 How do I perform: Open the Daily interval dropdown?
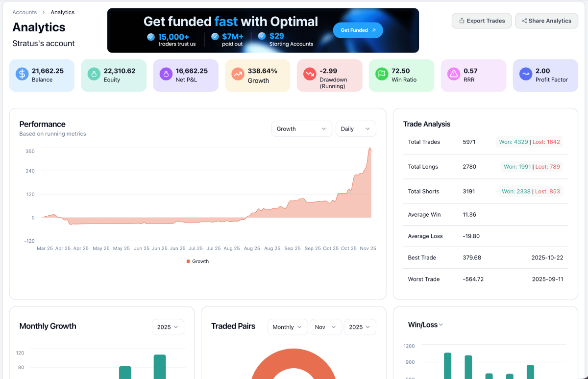pos(356,128)
